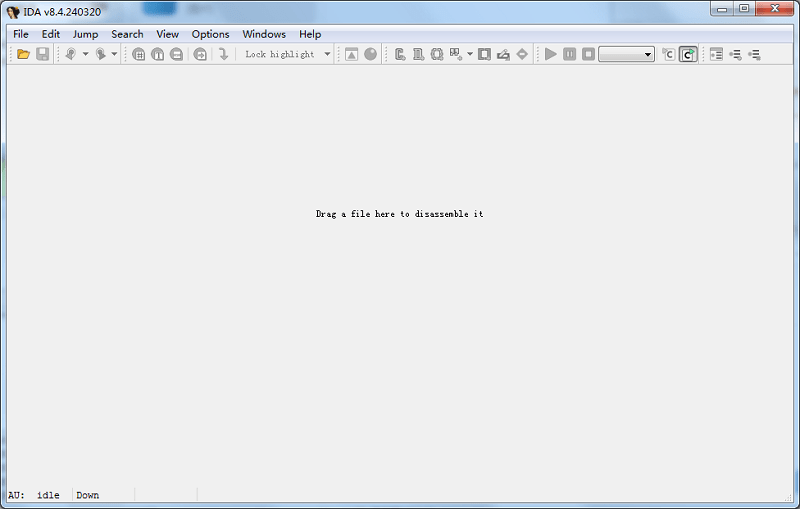Start the process with the play button
Screen dimensions: 800x509
coord(550,54)
